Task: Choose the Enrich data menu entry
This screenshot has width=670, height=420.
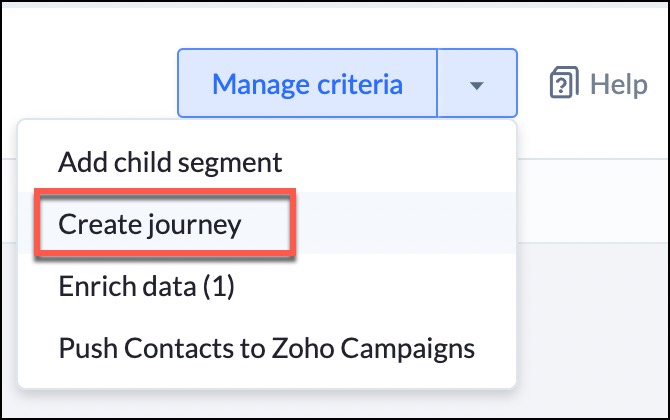Action: pyautogui.click(x=146, y=286)
